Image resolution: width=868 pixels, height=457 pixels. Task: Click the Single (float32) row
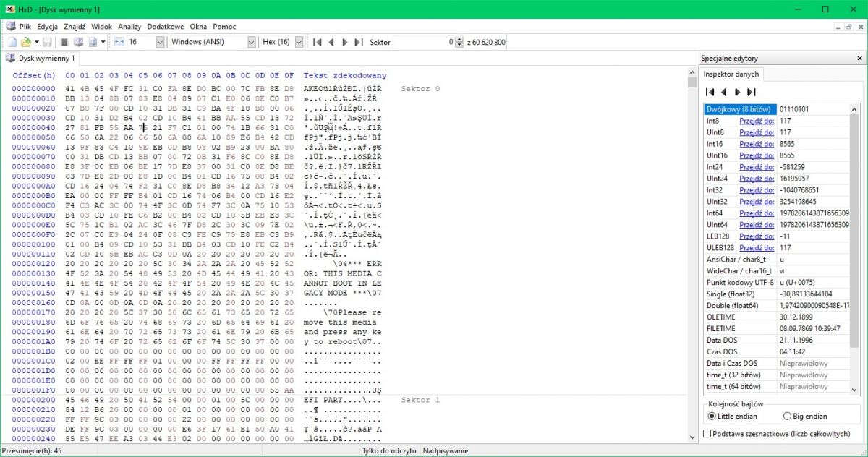click(x=778, y=294)
